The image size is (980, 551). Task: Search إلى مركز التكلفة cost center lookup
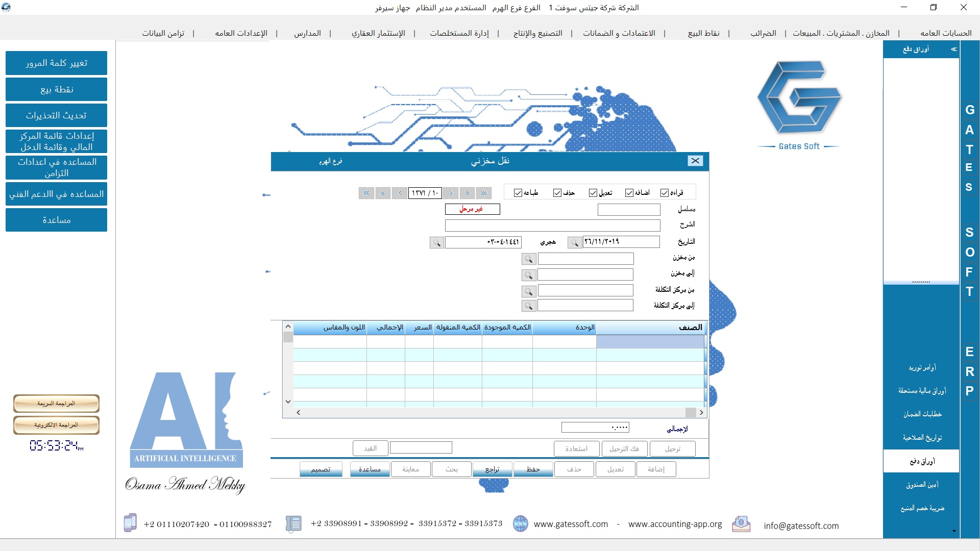529,306
